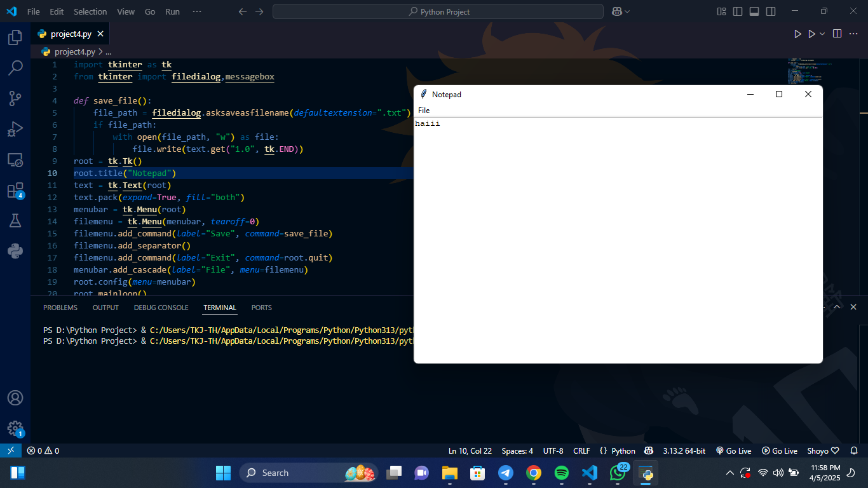Switch to the OUTPUT tab

click(105, 308)
